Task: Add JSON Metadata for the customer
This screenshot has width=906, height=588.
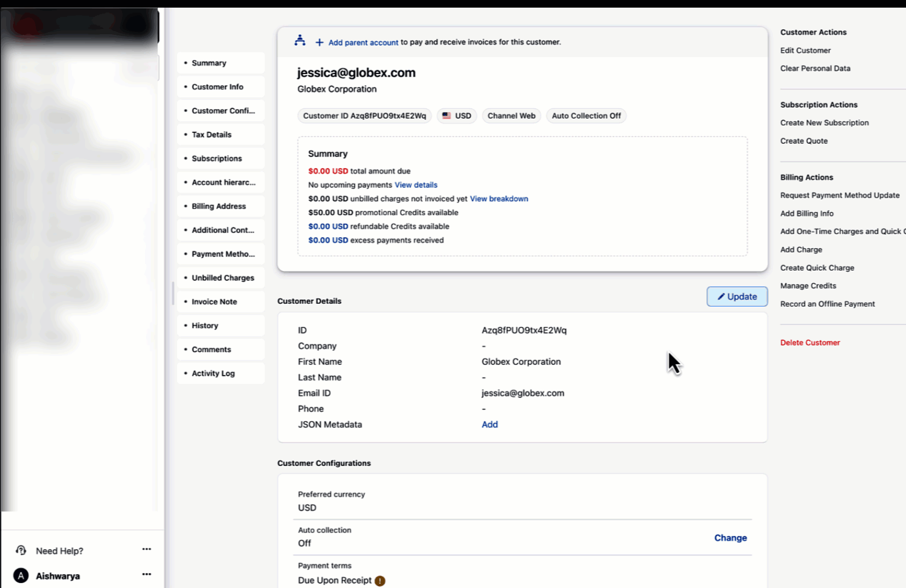Action: coord(489,425)
